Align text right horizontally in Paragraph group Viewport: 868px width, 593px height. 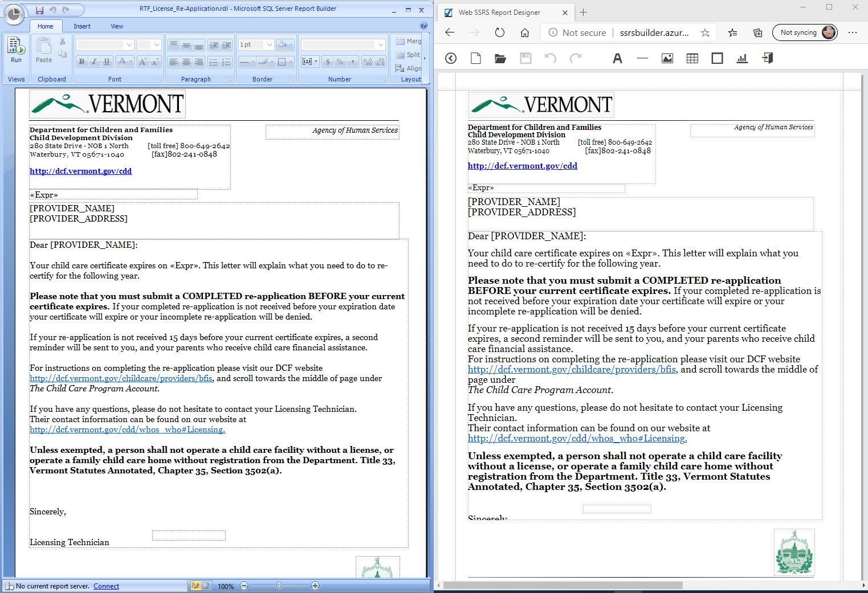pyautogui.click(x=199, y=62)
